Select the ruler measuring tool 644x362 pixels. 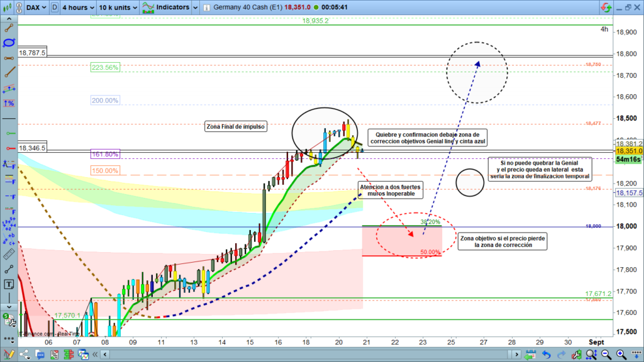(x=9, y=254)
